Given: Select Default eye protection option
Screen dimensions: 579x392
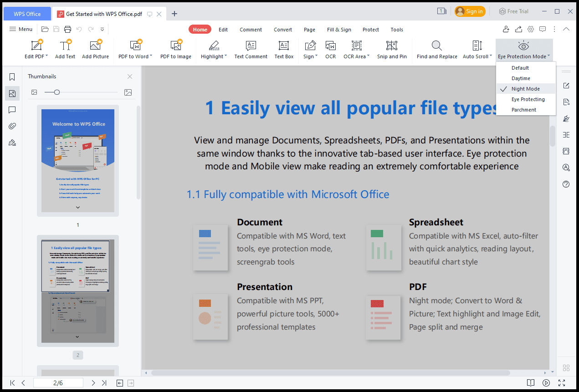Looking at the screenshot, I should [526, 68].
